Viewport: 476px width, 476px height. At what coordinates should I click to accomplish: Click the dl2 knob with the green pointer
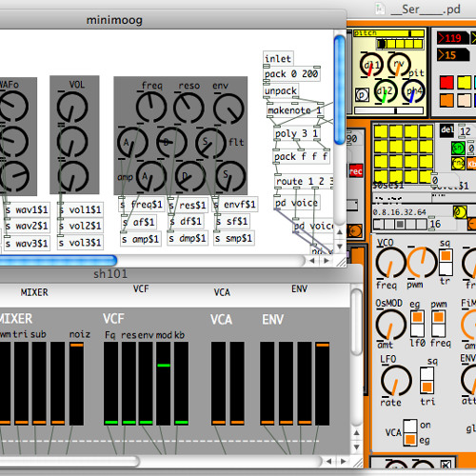coord(385,91)
